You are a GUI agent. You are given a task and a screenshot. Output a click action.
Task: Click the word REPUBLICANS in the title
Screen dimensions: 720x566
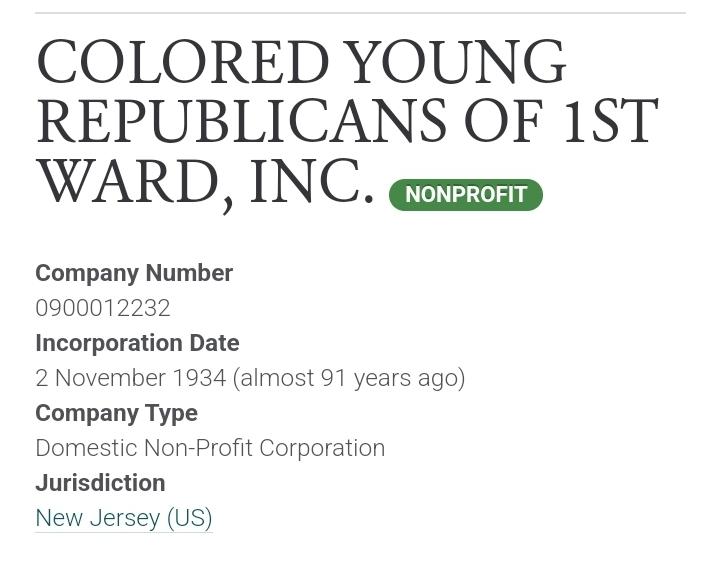click(x=241, y=122)
